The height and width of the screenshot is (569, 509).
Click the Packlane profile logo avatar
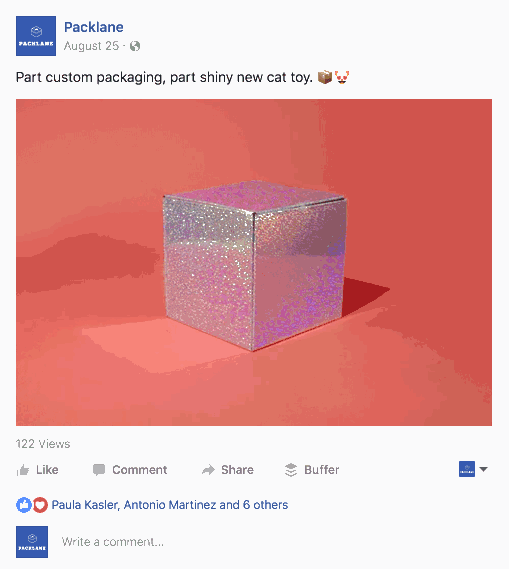(36, 36)
